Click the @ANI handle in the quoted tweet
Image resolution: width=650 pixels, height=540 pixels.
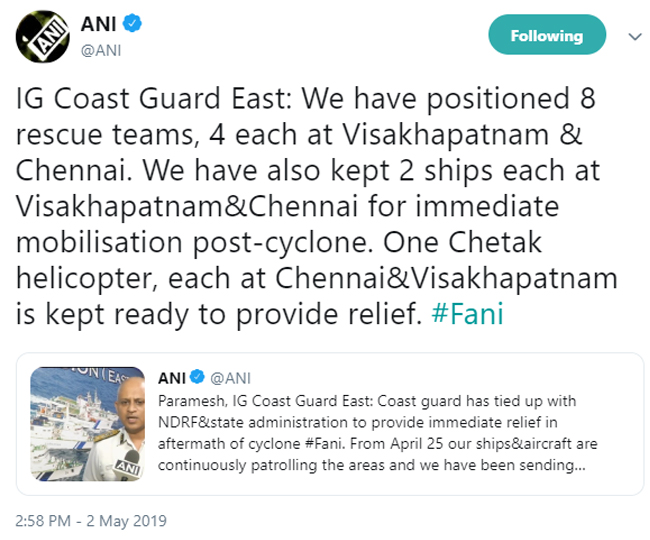click(x=230, y=378)
